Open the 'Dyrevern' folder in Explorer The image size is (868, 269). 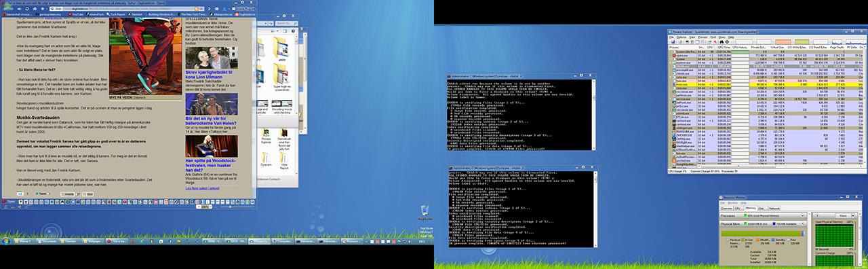pyautogui.click(x=266, y=160)
